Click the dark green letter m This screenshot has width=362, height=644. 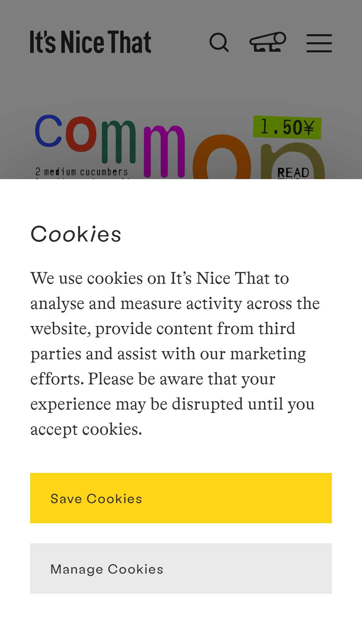click(x=119, y=142)
